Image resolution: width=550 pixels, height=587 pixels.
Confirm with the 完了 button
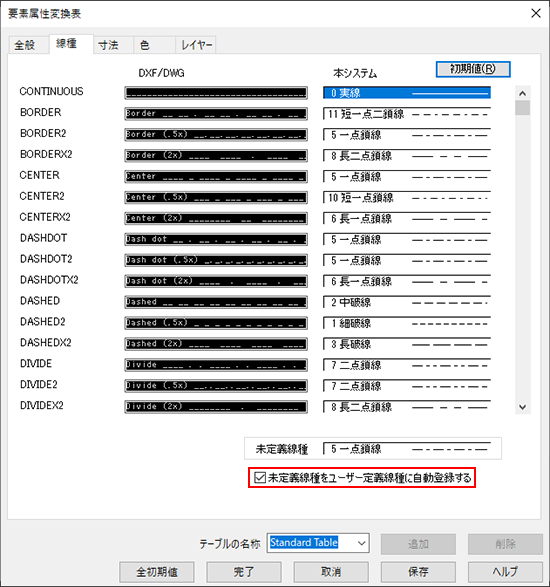click(x=244, y=572)
